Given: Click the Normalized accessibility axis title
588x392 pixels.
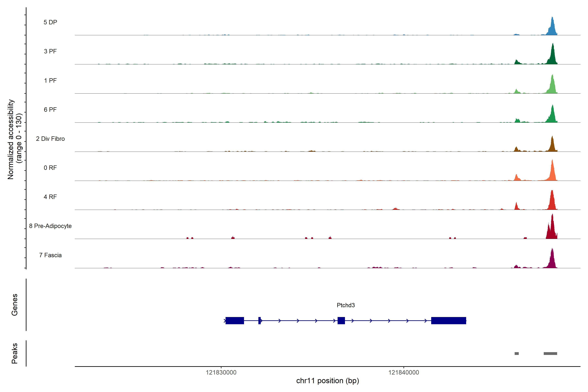Looking at the screenshot, I should 15,139.
